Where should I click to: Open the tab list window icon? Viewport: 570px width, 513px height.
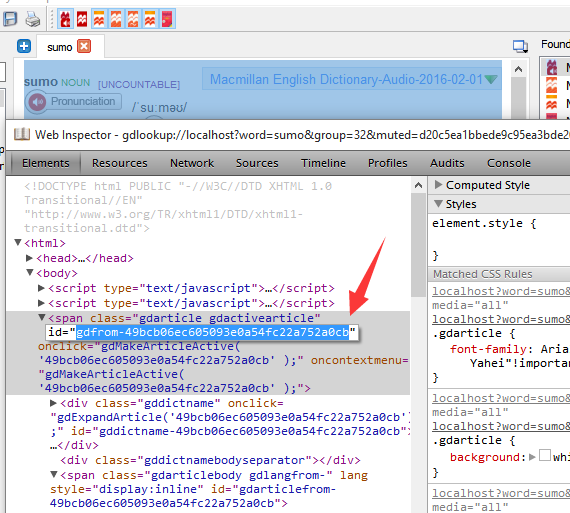(x=520, y=46)
